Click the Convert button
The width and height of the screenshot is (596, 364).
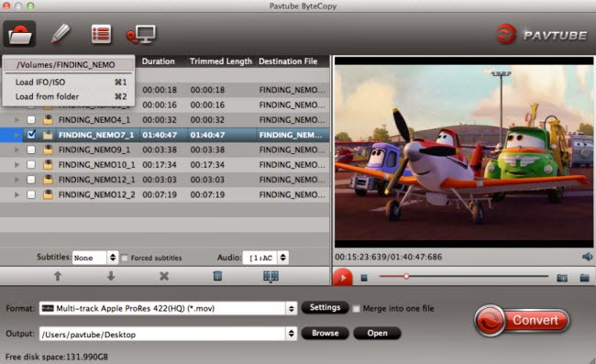click(x=523, y=320)
